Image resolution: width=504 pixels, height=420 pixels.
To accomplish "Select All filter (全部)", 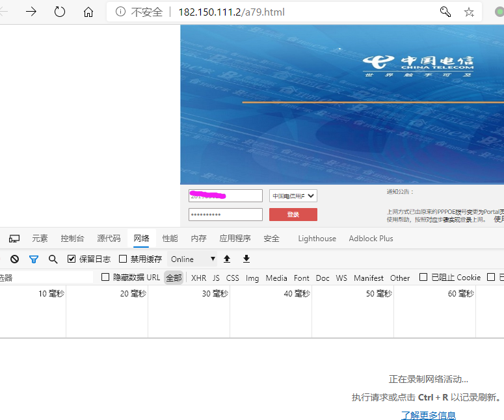I will [x=174, y=278].
